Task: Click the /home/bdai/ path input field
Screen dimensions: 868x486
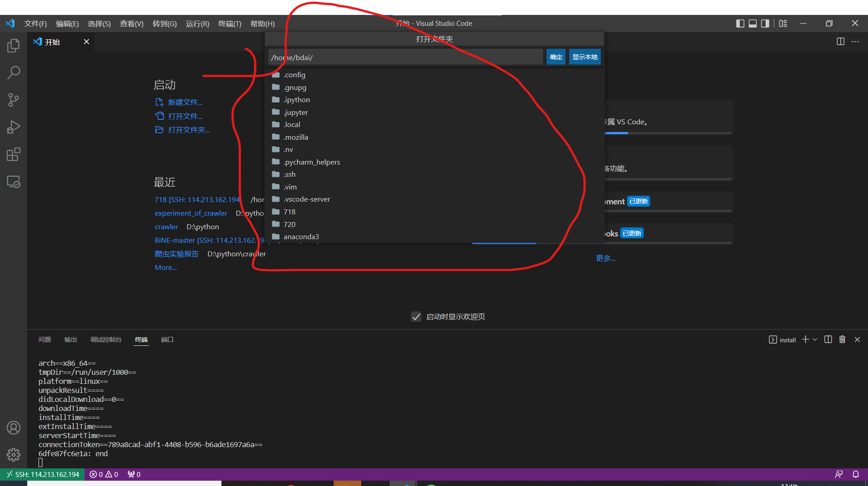Action: pos(406,57)
